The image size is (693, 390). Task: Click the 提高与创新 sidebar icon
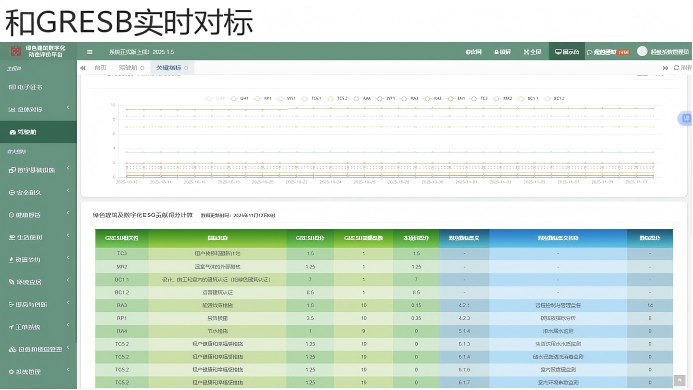click(12, 304)
